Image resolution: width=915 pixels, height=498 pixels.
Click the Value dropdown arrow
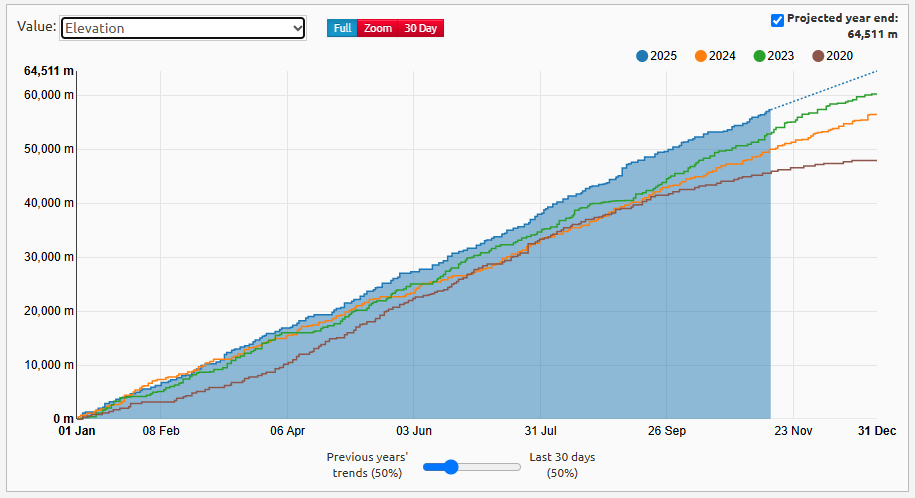[297, 28]
